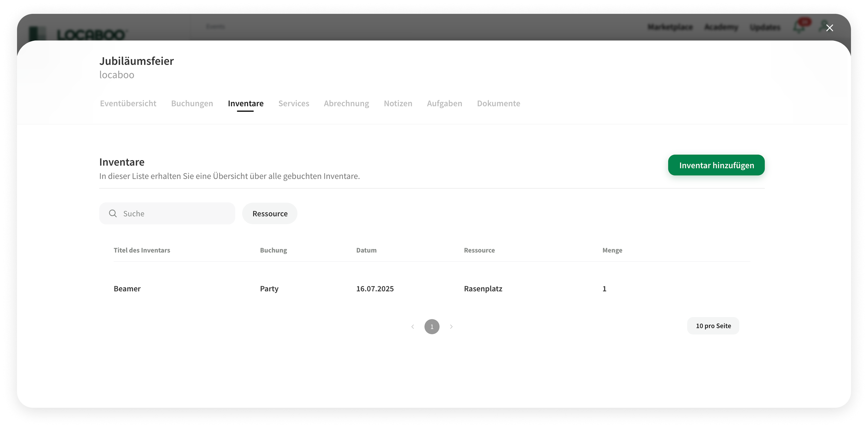The width and height of the screenshot is (868, 428).
Task: Select the Inventare tab
Action: tap(246, 103)
